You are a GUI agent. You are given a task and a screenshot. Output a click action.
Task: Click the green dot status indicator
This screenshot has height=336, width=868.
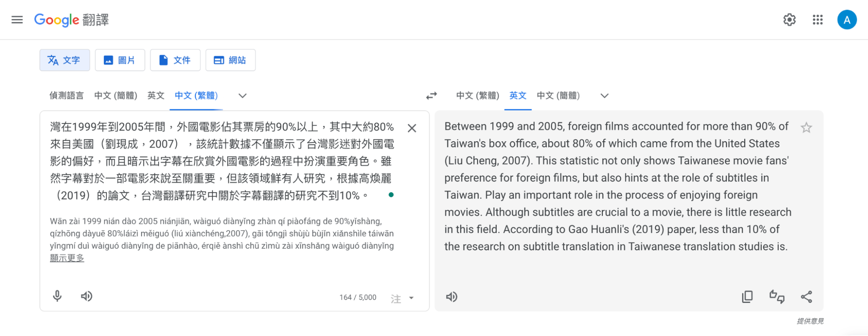tap(391, 195)
